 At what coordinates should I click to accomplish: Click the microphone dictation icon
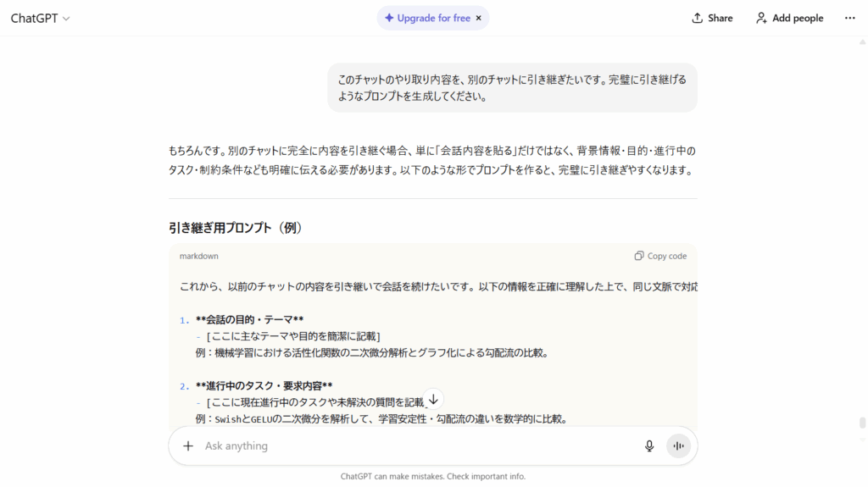pyautogui.click(x=649, y=446)
